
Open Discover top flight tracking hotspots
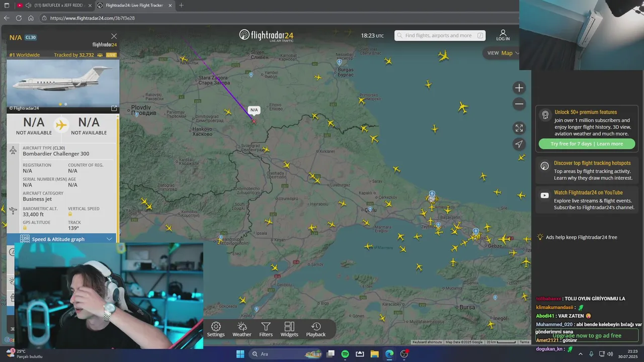(x=587, y=171)
